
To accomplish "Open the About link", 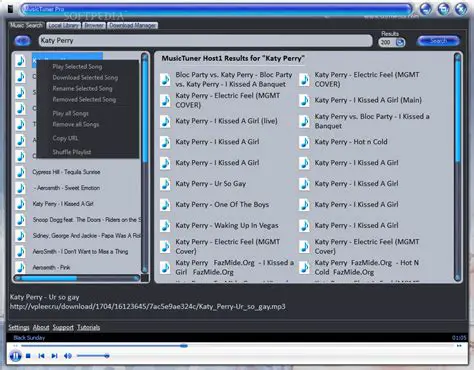I will 41,327.
